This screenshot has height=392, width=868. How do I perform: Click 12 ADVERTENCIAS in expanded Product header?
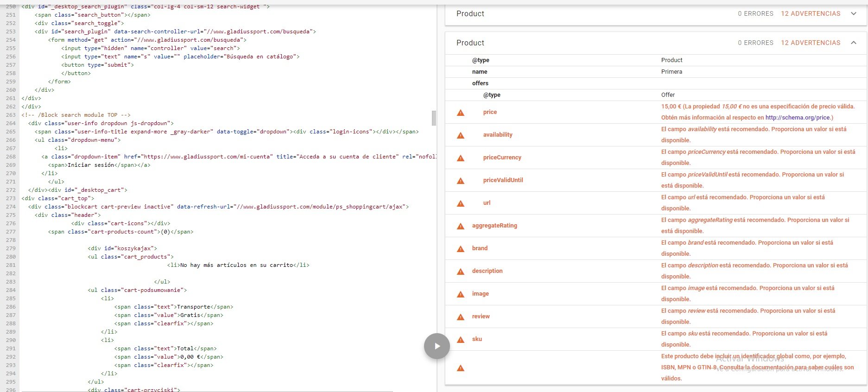coord(810,43)
